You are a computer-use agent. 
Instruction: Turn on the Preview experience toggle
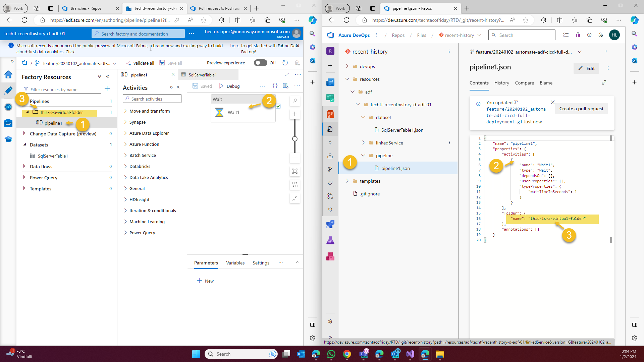260,63
